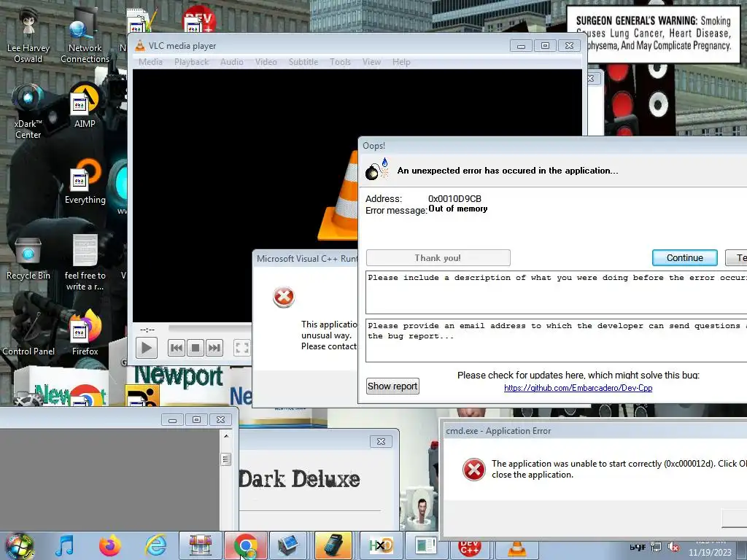Launch Firefox from the desktop shortcut

[x=85, y=333]
